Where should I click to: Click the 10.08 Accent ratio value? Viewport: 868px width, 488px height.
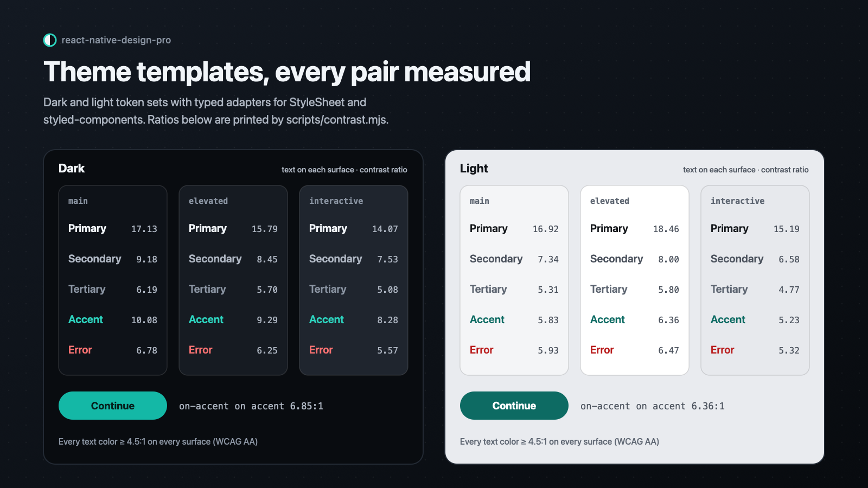point(144,320)
